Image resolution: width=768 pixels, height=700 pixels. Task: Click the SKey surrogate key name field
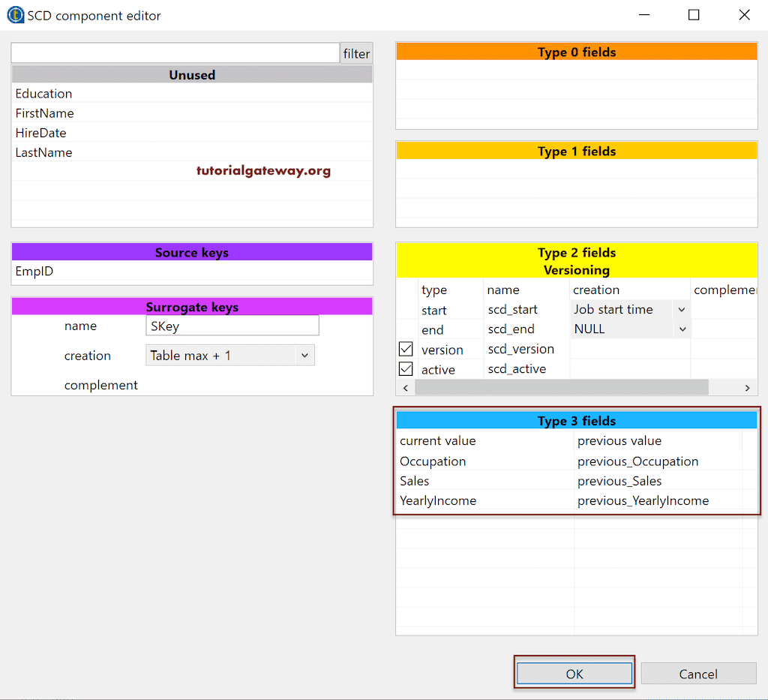pos(232,326)
